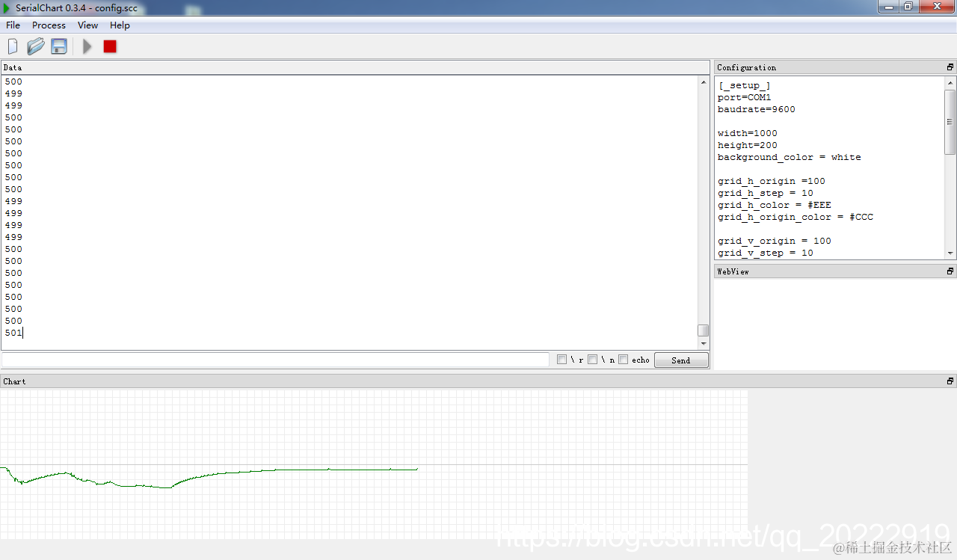Enable the echo checkbox
Viewport: 957px width, 560px height.
pos(624,360)
